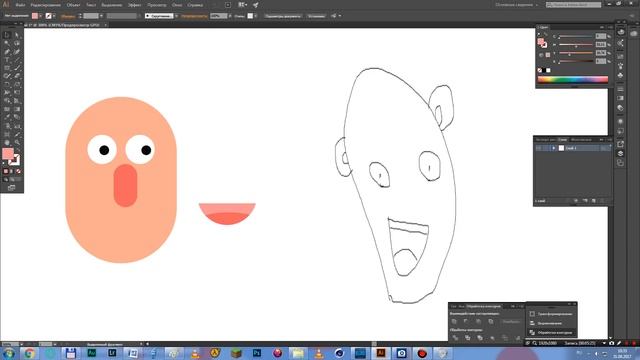Click target circle of Слой 1 layer

point(602,148)
